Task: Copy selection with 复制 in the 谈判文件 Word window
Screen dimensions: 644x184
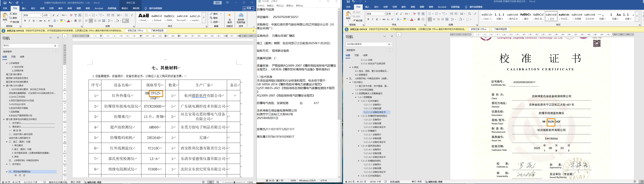Action: point(13,18)
